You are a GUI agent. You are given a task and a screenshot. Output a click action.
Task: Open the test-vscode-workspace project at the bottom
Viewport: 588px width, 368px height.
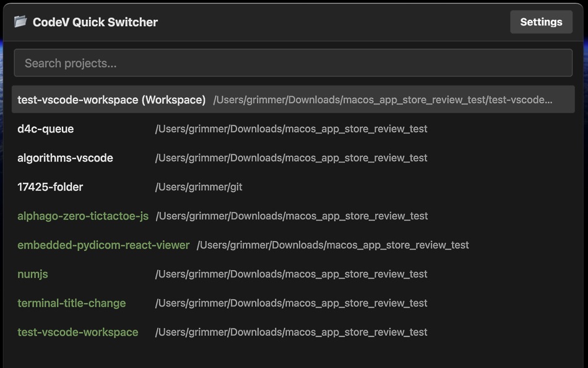click(77, 332)
